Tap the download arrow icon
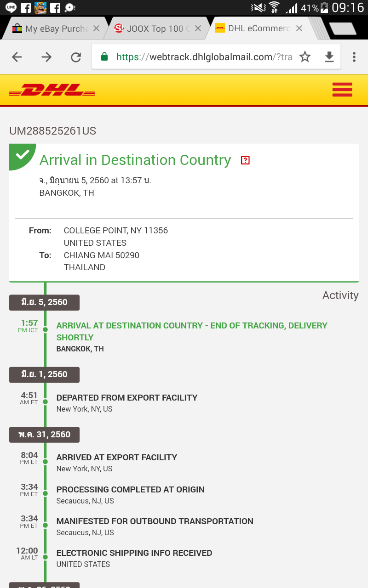 329,57
